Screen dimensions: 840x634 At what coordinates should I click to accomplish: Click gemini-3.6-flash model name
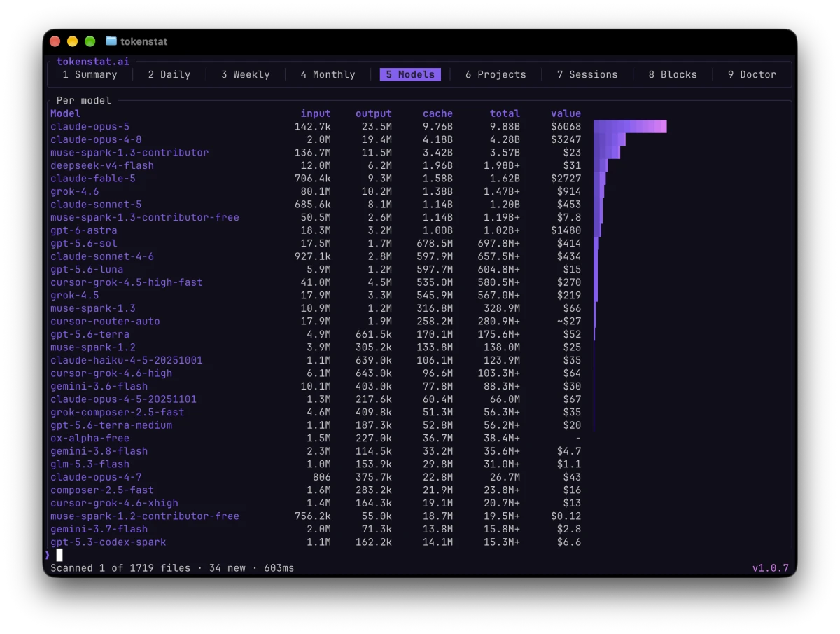coord(99,386)
